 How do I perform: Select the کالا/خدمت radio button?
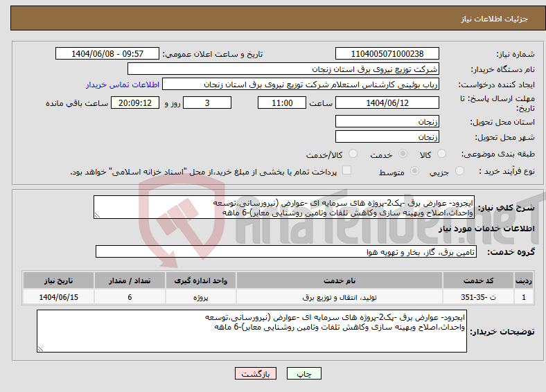(x=353, y=154)
